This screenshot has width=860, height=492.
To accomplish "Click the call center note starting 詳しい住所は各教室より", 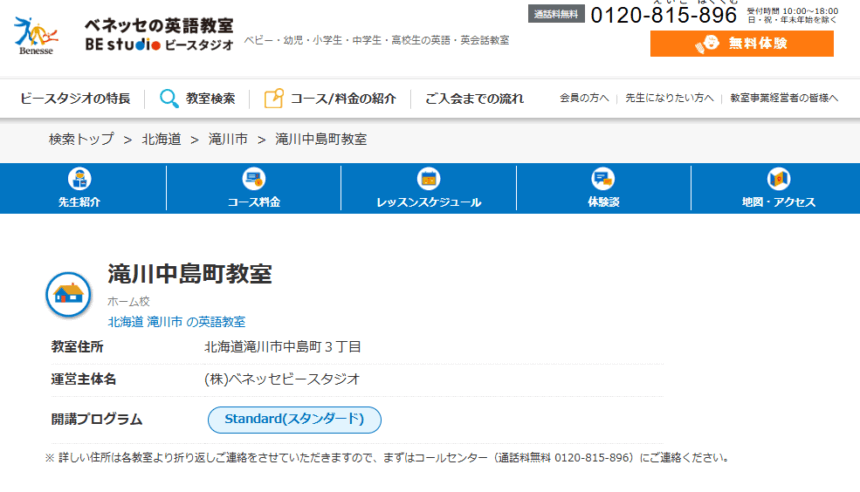I will point(388,458).
